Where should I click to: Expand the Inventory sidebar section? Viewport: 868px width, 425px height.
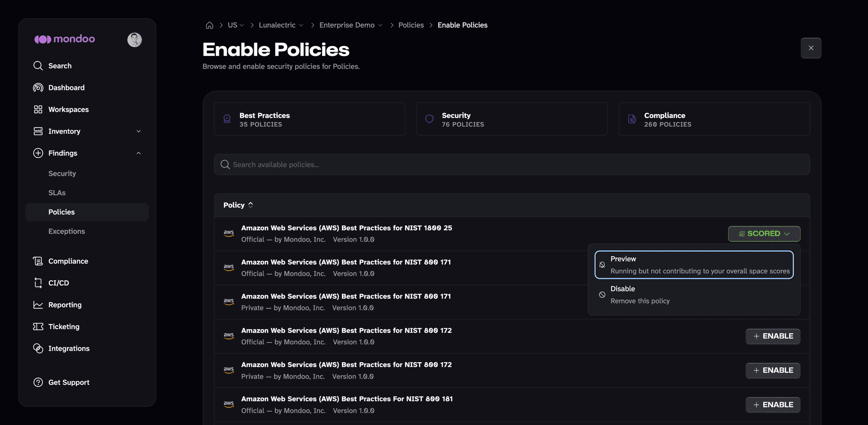pyautogui.click(x=139, y=131)
